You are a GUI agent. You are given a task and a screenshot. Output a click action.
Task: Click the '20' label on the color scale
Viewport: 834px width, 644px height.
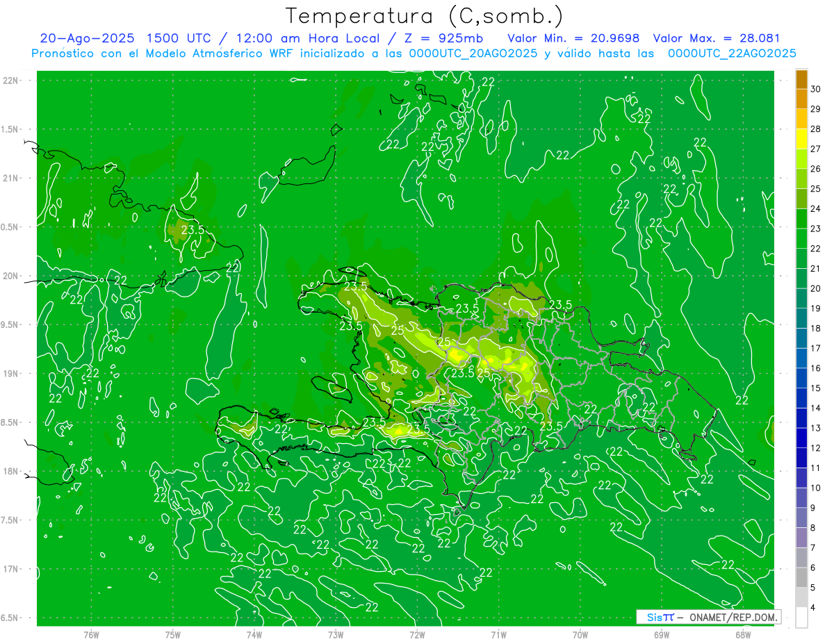pos(815,288)
